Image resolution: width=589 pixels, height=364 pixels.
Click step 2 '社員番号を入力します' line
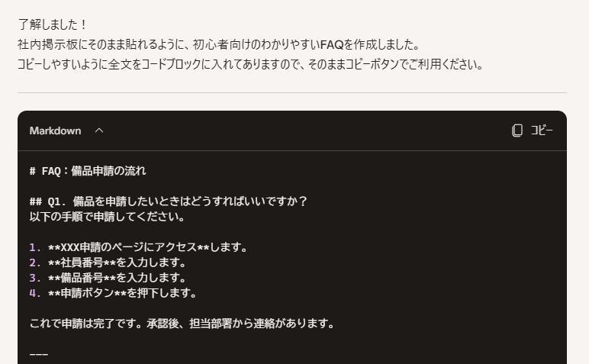[x=108, y=263]
